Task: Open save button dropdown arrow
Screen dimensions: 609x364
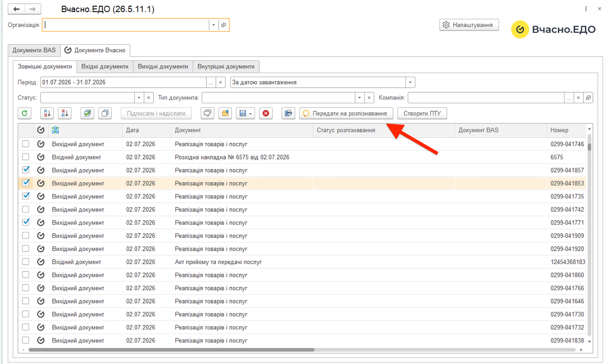Action: click(251, 114)
